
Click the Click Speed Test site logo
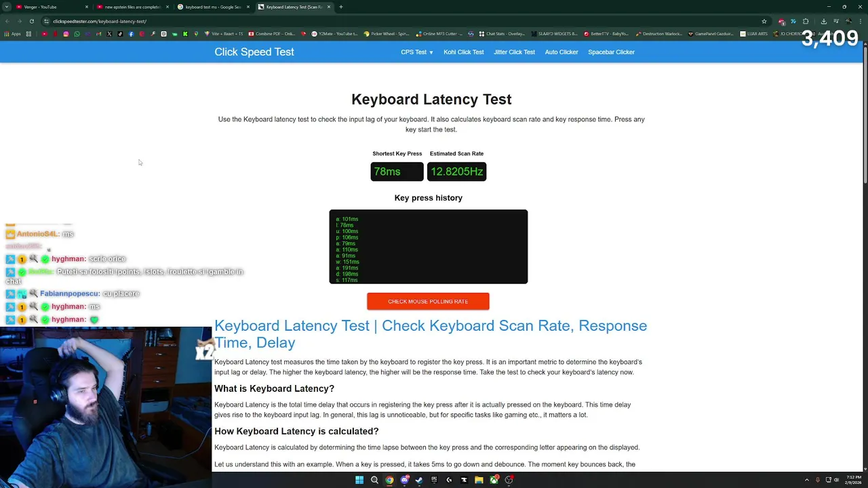254,52
